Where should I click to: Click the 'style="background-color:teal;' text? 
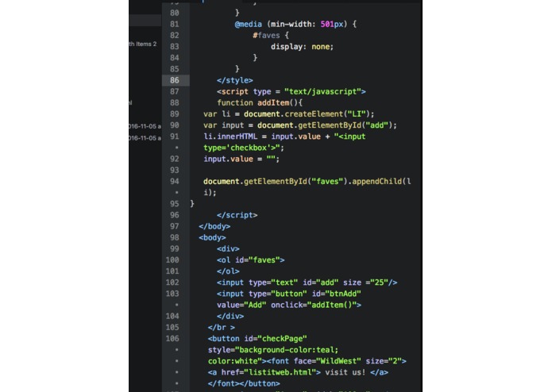[x=273, y=350]
